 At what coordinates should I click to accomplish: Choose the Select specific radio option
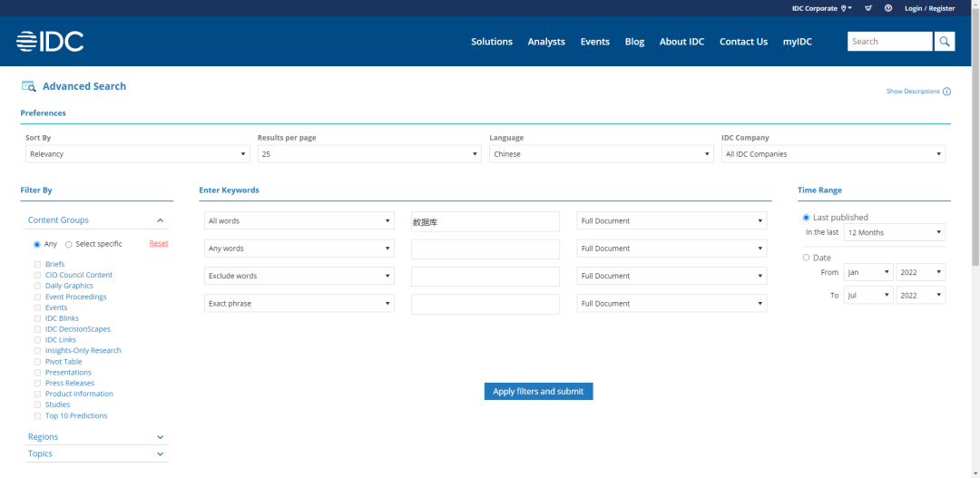69,244
